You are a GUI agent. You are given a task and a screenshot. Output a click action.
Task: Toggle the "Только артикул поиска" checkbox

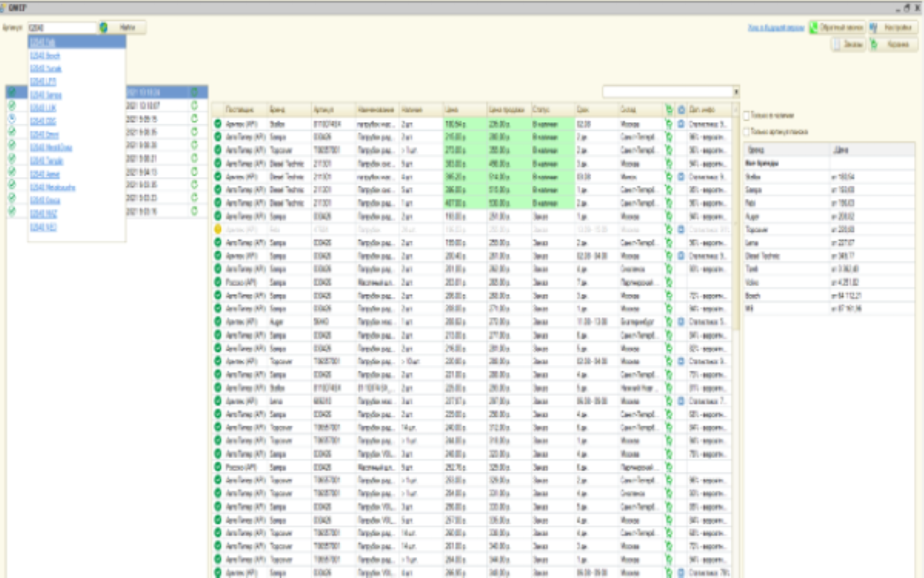tap(746, 132)
